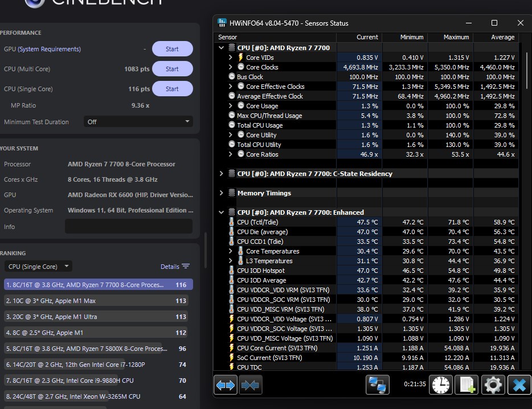Maximize the HWiNFO64 Sensors Status window
This screenshot has height=409, width=532.
pyautogui.click(x=494, y=23)
